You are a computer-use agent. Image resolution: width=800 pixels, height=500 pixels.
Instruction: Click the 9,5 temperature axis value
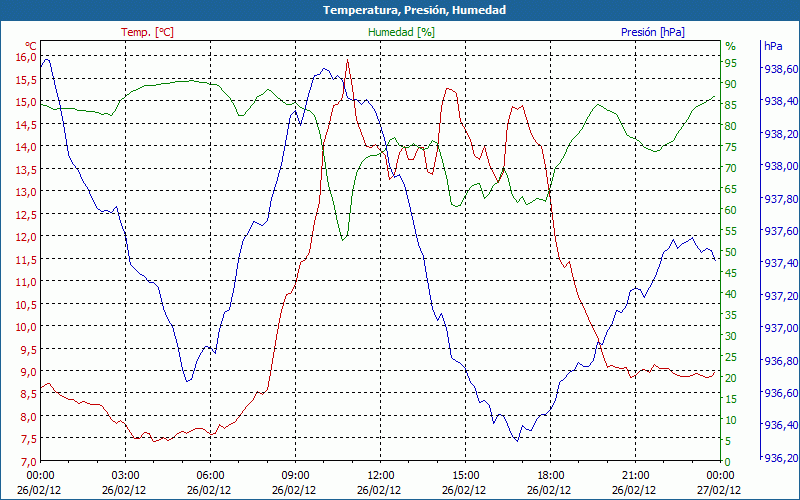click(29, 348)
